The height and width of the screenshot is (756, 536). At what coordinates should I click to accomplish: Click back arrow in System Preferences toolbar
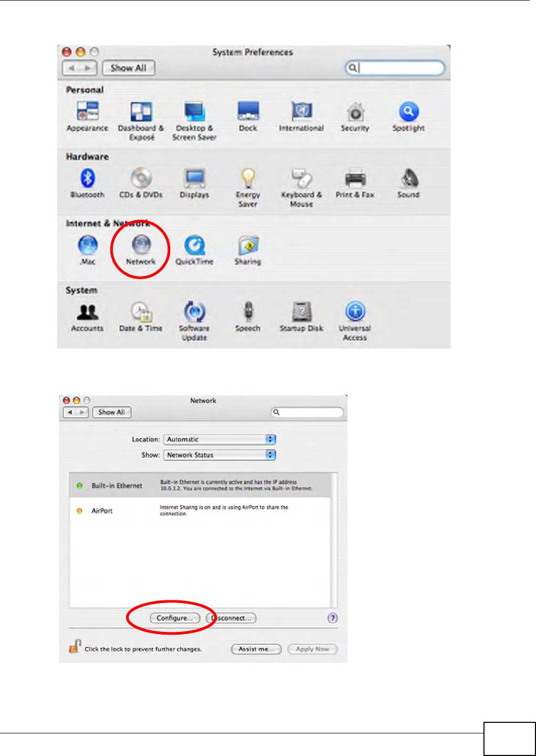pyautogui.click(x=71, y=68)
